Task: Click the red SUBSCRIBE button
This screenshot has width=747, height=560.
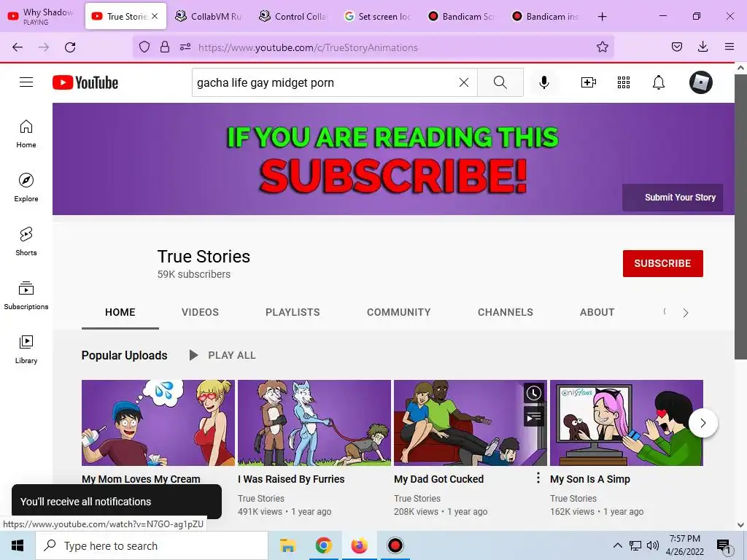Action: coord(662,263)
